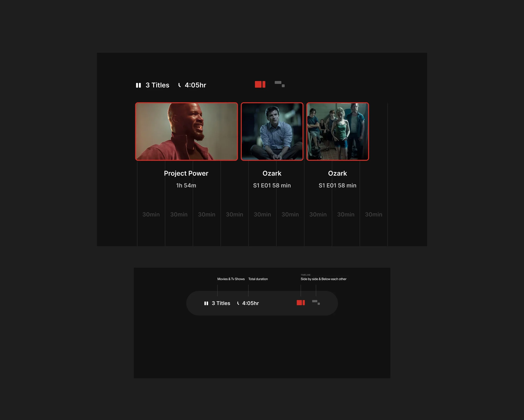Switch to the grey stacked layout icon in the pill bar
524x420 pixels.
click(x=316, y=302)
